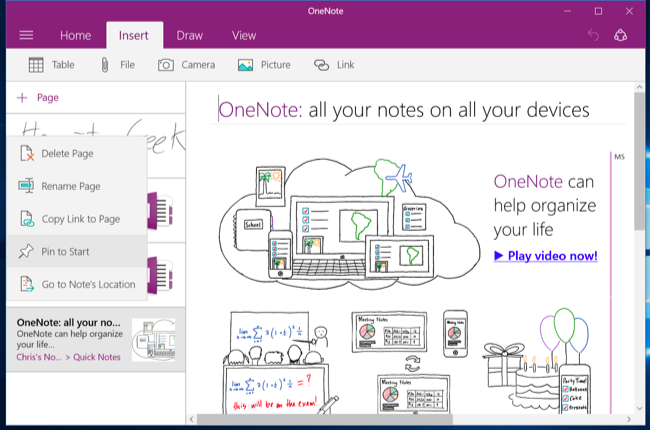
Task: Insert a Link via its label
Action: 345,65
